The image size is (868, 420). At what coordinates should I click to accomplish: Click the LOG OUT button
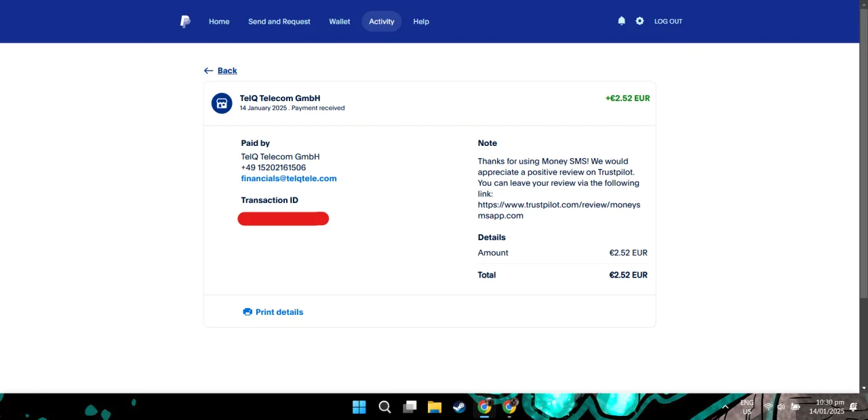pyautogui.click(x=668, y=22)
